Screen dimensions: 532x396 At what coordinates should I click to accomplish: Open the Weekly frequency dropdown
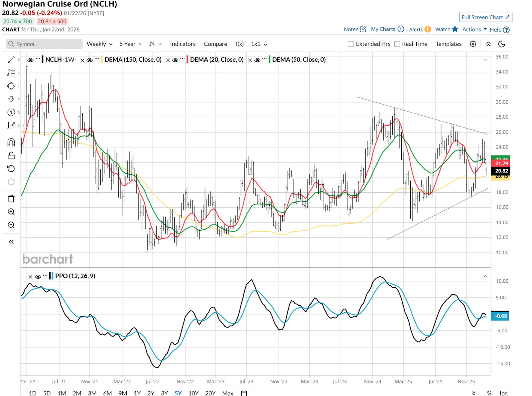coord(99,44)
